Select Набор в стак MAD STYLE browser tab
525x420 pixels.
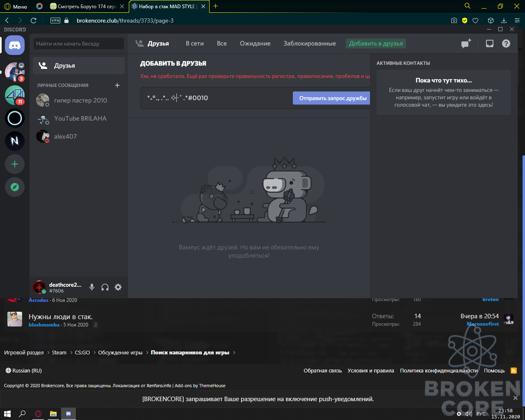pyautogui.click(x=169, y=6)
